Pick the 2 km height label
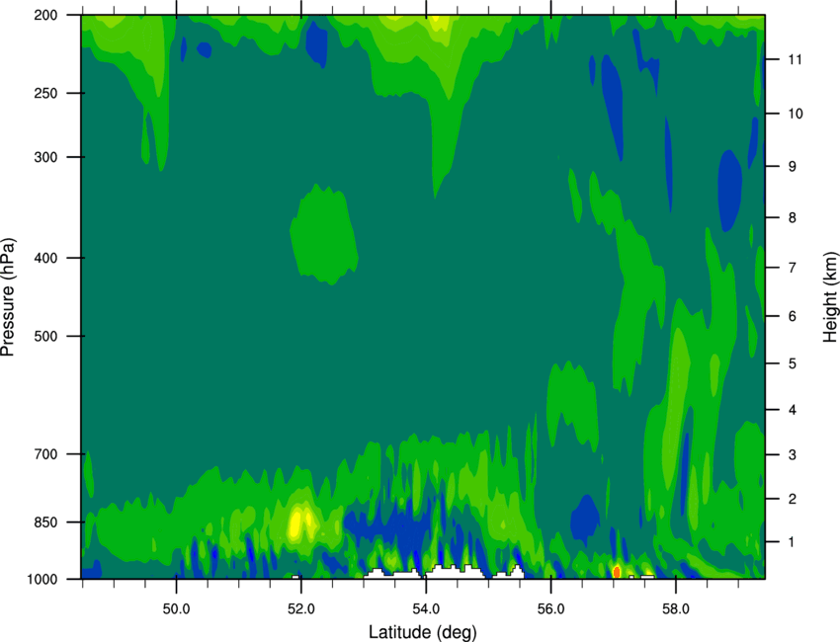840x642 pixels. (x=793, y=499)
